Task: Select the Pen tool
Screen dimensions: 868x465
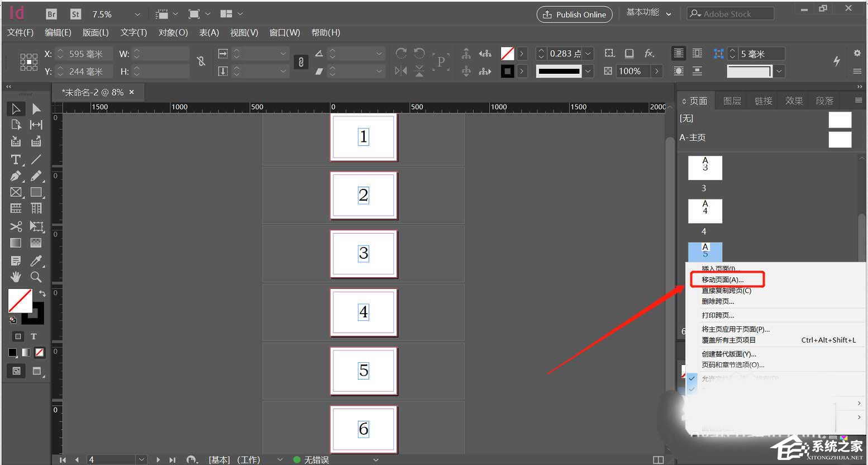Action: [x=15, y=175]
